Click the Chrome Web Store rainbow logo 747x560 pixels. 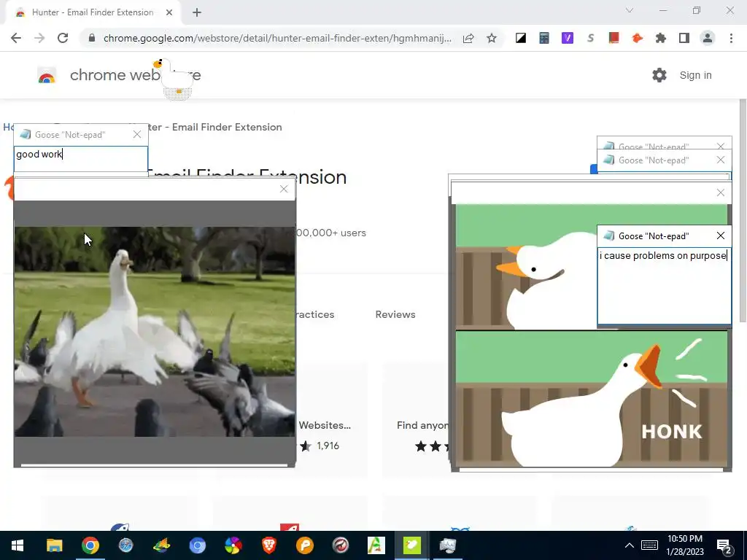point(47,75)
